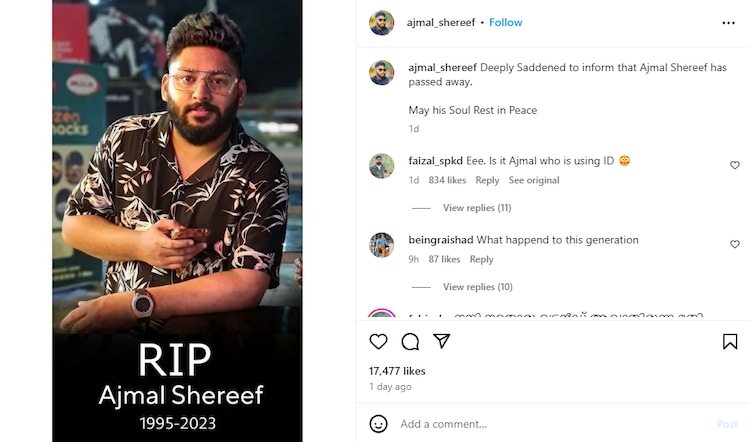Save the post with the bookmark icon
Viewport: 750px width, 442px height.
pos(730,341)
